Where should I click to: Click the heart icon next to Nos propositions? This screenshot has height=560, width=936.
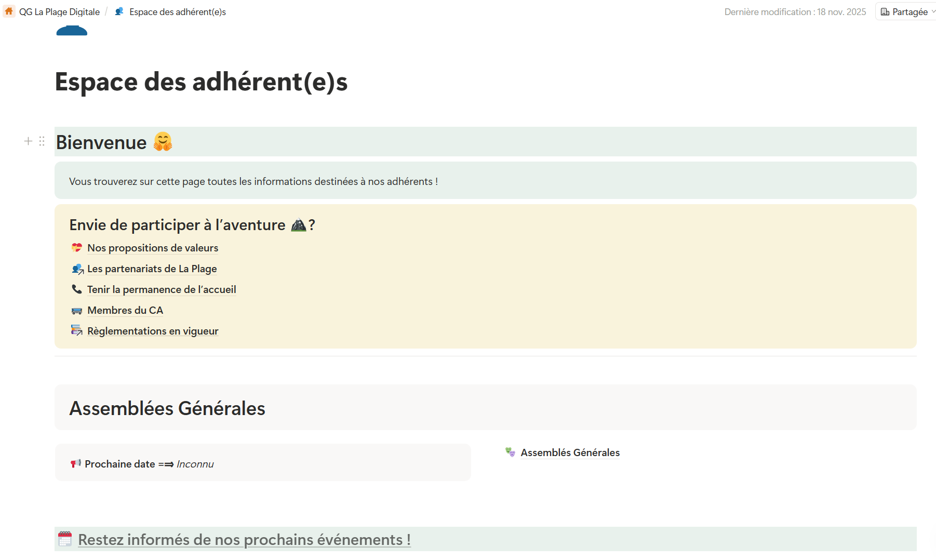[x=77, y=248]
